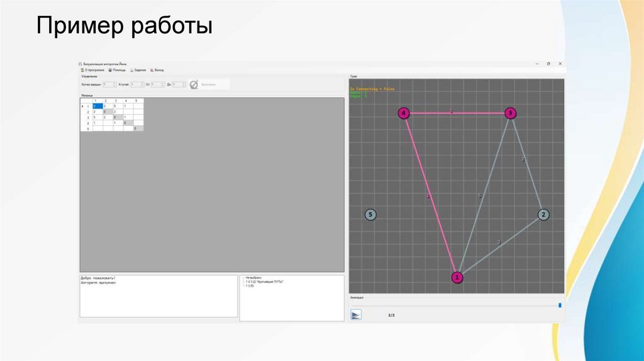This screenshot has height=361, width=644.
Task: Click the application title bar icon
Action: click(80, 64)
